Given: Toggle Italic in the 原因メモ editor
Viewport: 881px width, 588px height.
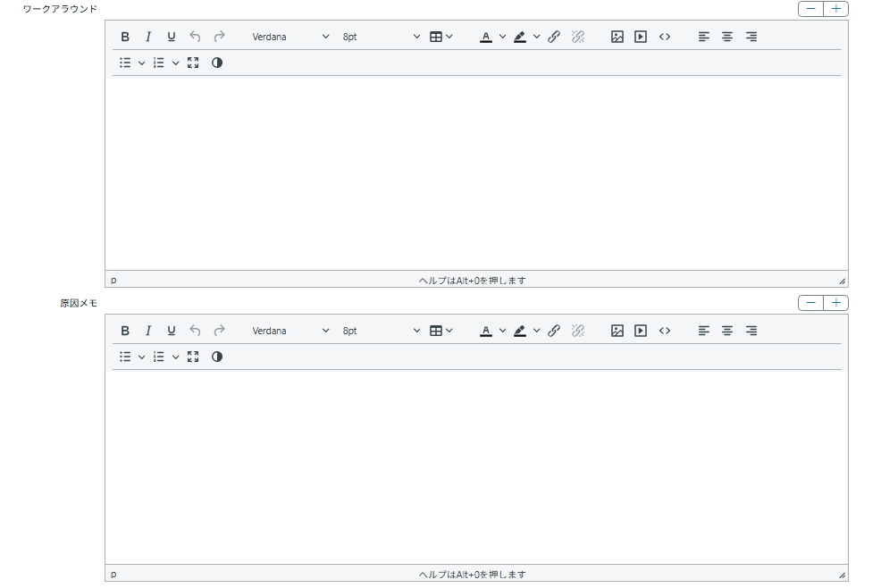Looking at the screenshot, I should click(x=148, y=331).
